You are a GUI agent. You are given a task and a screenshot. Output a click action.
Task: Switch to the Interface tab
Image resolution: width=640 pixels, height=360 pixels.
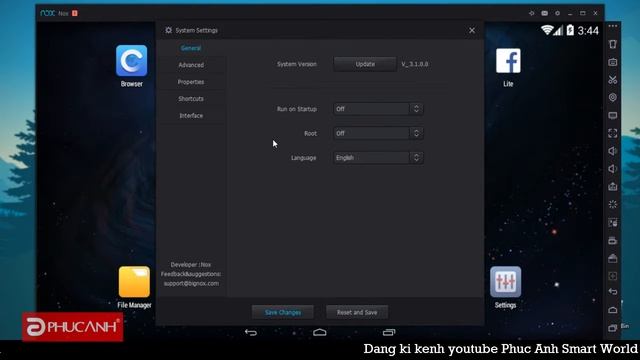click(191, 116)
